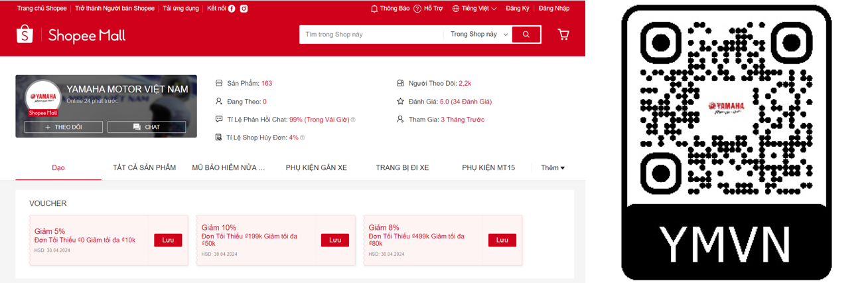
Task: Click the Thông Báo text link
Action: point(395,9)
